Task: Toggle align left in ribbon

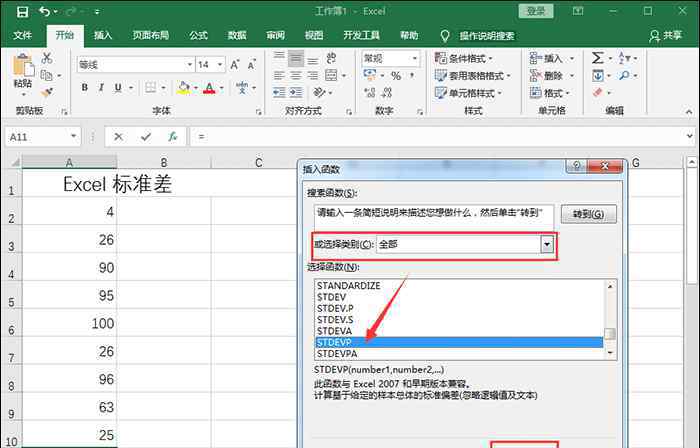Action: tap(279, 75)
